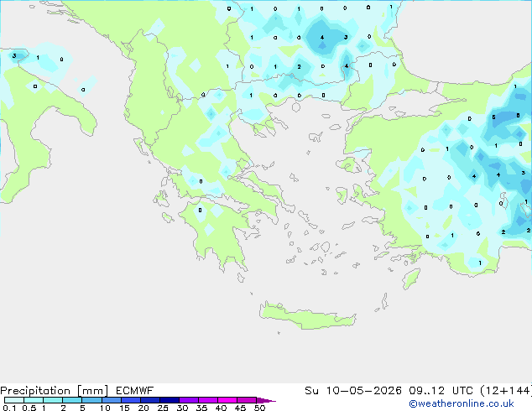This screenshot has height=411, width=532.
Task: Choose the 20 to 25 legend swatch
Action: [149, 400]
